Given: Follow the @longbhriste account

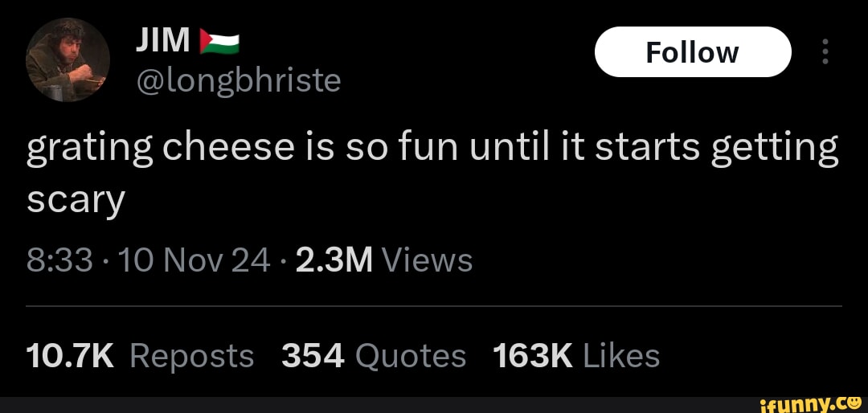Looking at the screenshot, I should (693, 52).
